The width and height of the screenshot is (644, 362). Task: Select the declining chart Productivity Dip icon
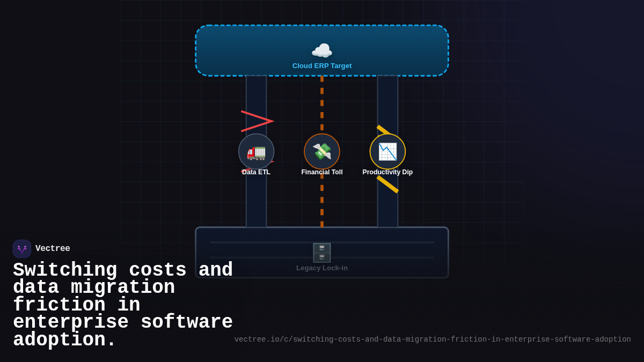(387, 152)
